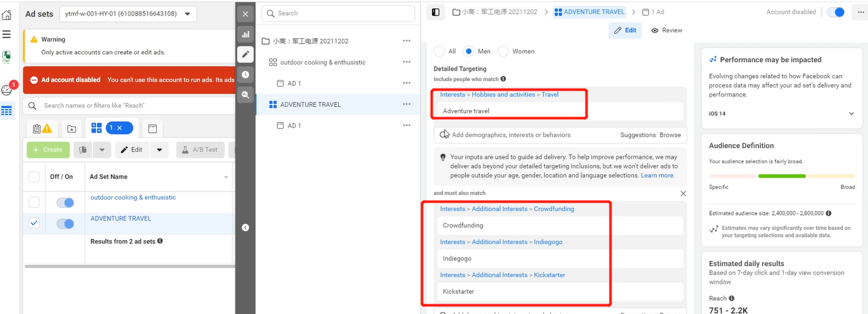Open the home icon in left sidebar
Viewport: 868px width, 314px height.
(6, 14)
